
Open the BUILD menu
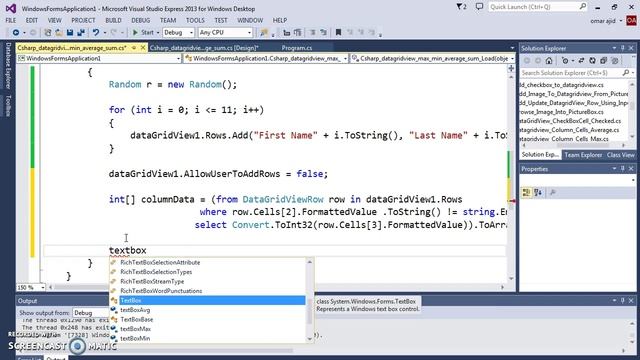[x=113, y=20]
